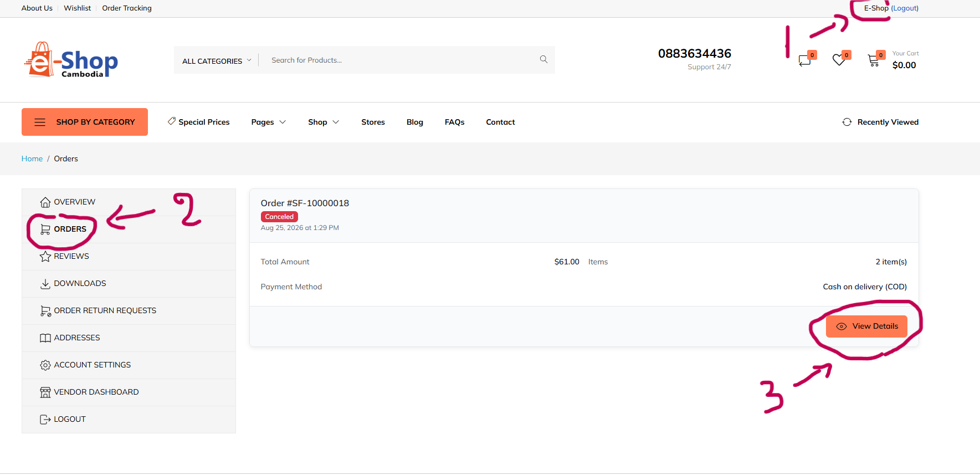This screenshot has width=980, height=475.
Task: Open the compare icon in header
Action: 805,60
